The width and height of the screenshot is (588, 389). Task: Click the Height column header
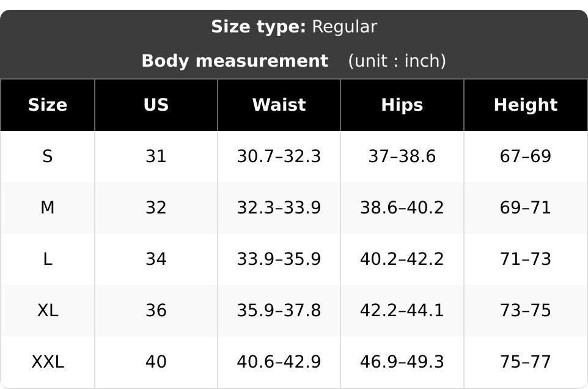pyautogui.click(x=526, y=105)
